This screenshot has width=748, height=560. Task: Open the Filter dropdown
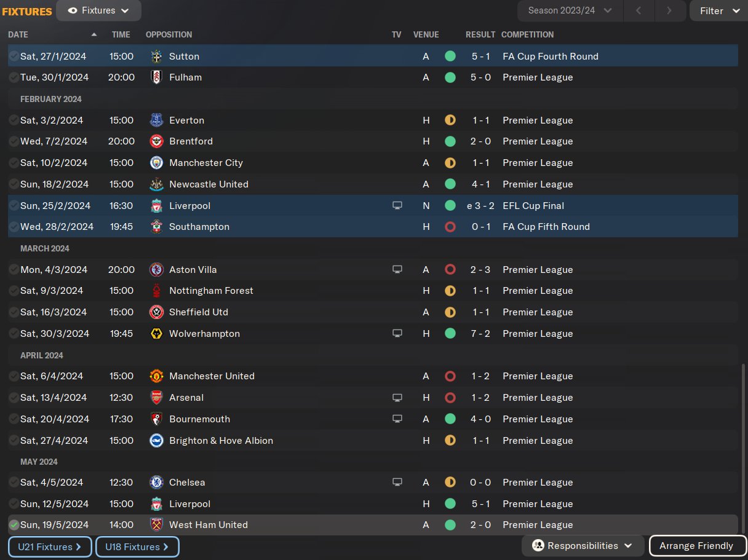[718, 10]
